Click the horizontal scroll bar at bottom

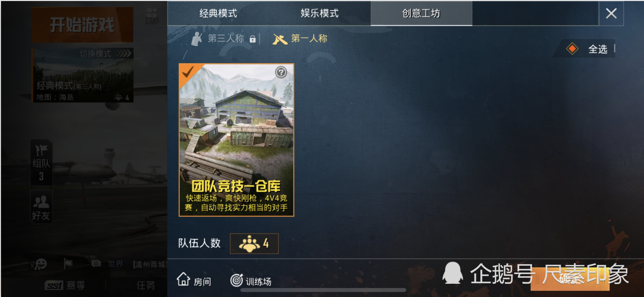coord(323,290)
